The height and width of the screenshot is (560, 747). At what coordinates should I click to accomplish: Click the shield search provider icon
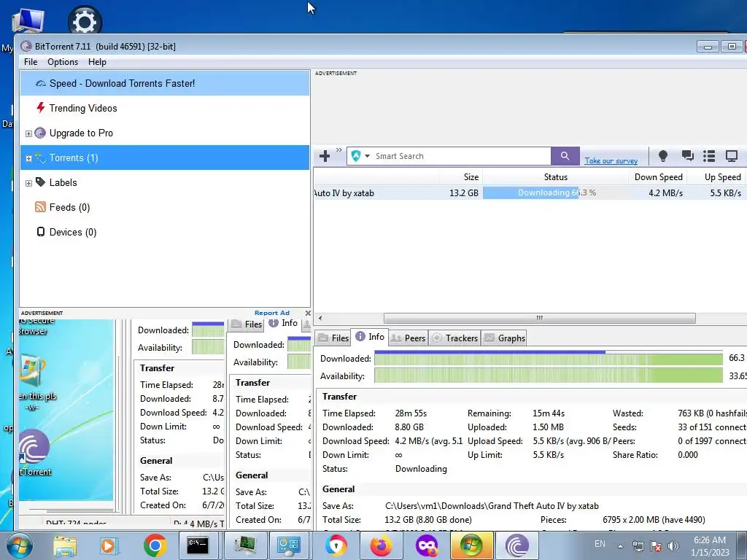pyautogui.click(x=356, y=156)
